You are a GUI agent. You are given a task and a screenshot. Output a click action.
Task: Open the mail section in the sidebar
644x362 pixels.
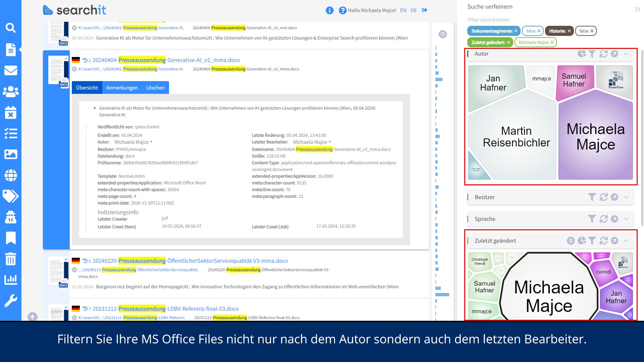click(11, 70)
